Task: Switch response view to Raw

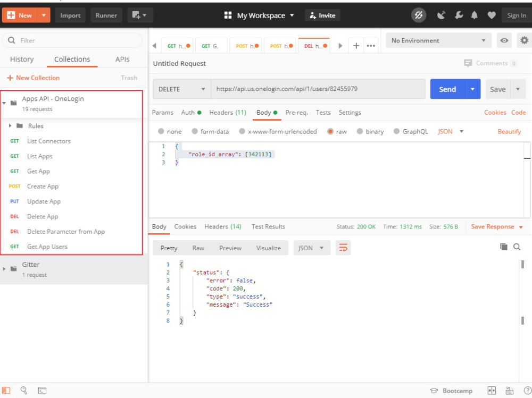Action: (198, 248)
